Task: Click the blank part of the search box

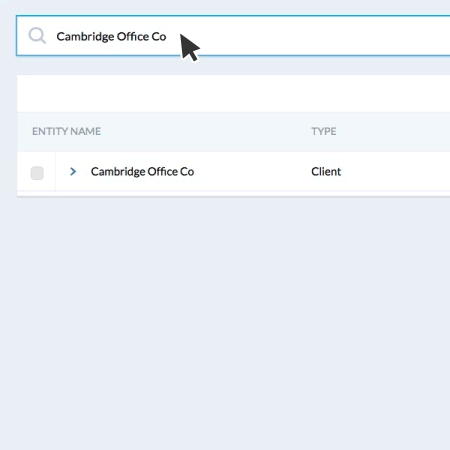Action: pyautogui.click(x=317, y=36)
